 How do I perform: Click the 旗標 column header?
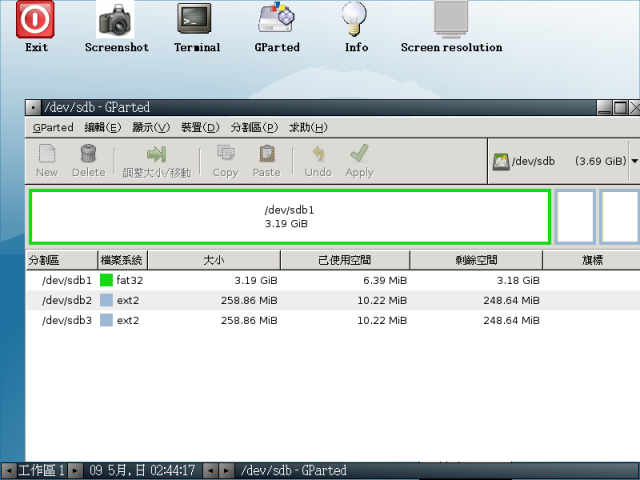click(x=591, y=260)
